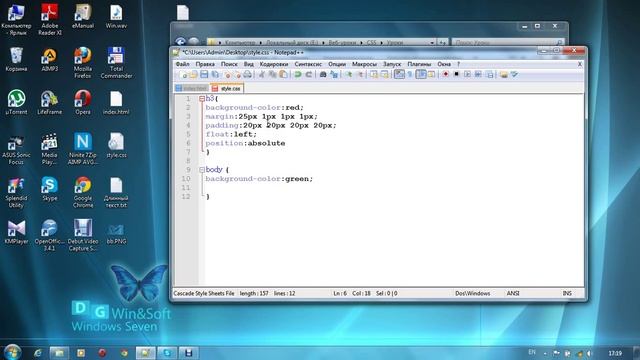This screenshot has height=360, width=640.
Task: Select the µTorrent desktop icon
Action: [16, 102]
